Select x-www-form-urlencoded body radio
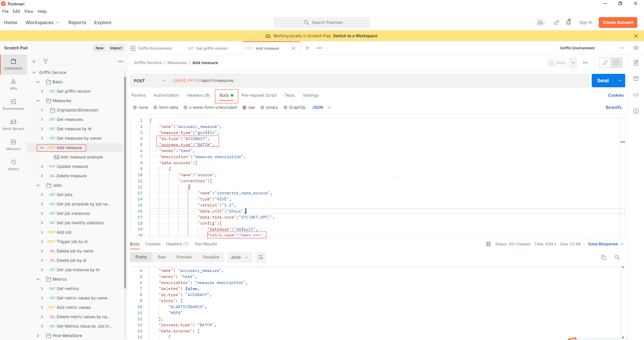 point(185,107)
